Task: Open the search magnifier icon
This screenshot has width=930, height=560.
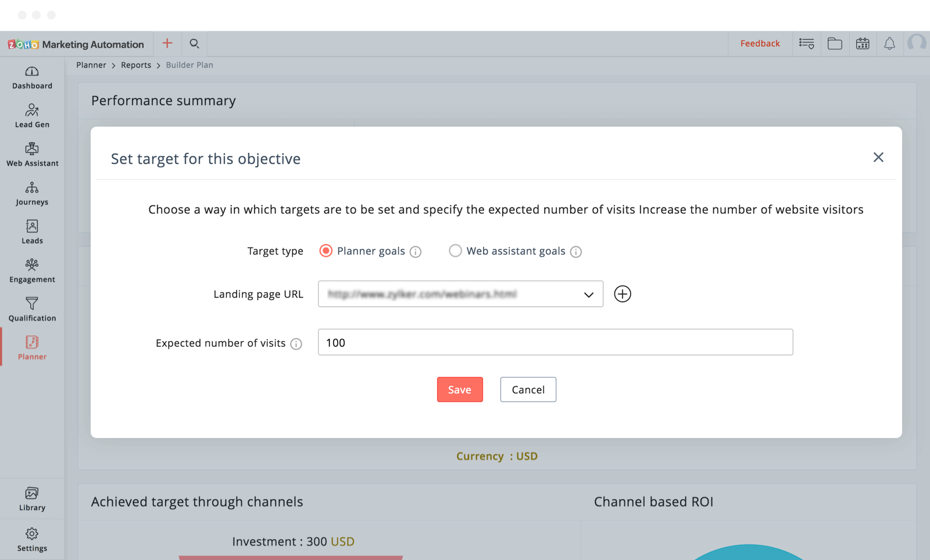Action: pyautogui.click(x=195, y=44)
